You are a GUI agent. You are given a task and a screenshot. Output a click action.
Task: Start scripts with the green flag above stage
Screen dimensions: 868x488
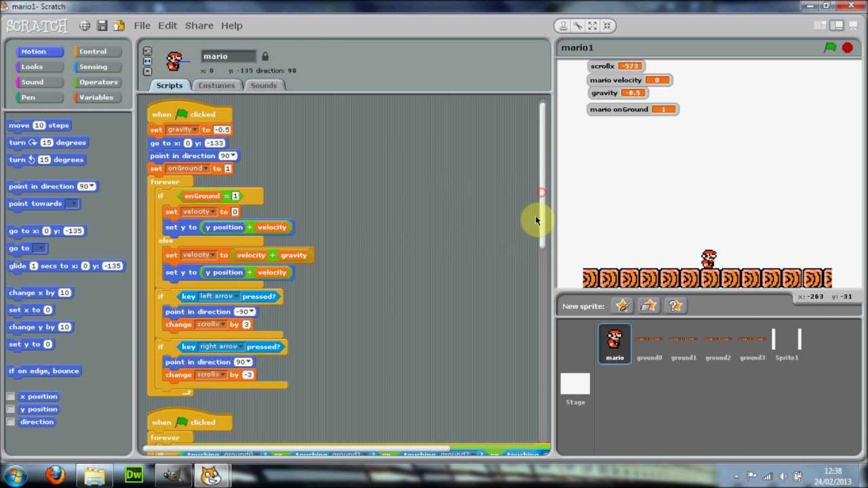pyautogui.click(x=830, y=47)
